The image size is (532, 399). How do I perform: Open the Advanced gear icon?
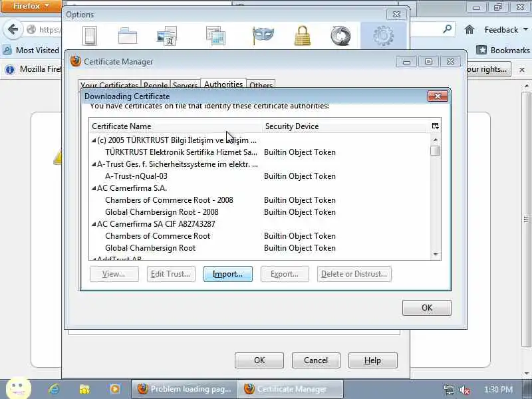(384, 36)
